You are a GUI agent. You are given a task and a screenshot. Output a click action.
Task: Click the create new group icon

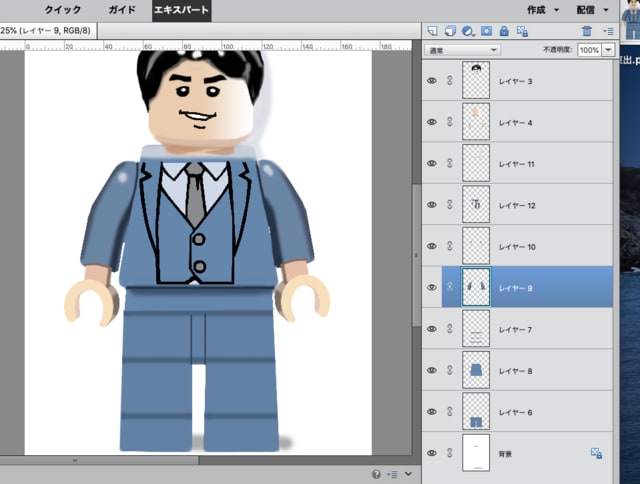tap(450, 31)
